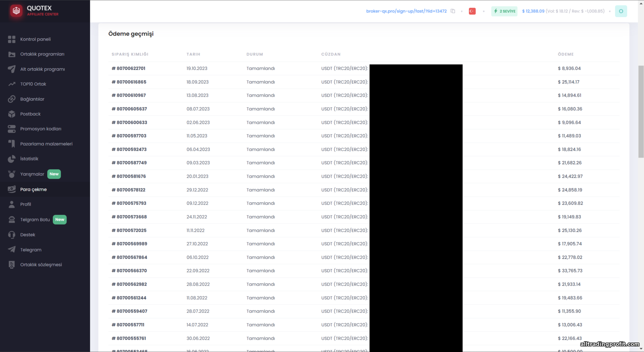644x352 pixels.
Task: Copy the affiliate link using copy icon
Action: point(453,11)
